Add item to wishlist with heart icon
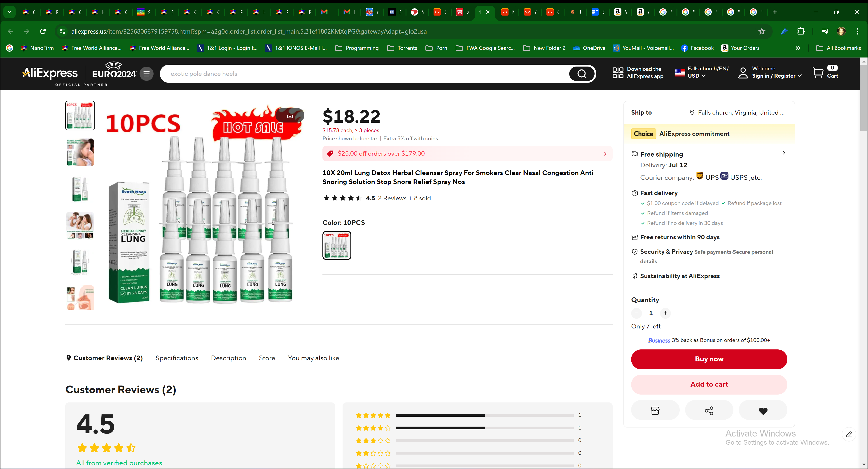Screen dimensions: 868x469 click(x=763, y=410)
